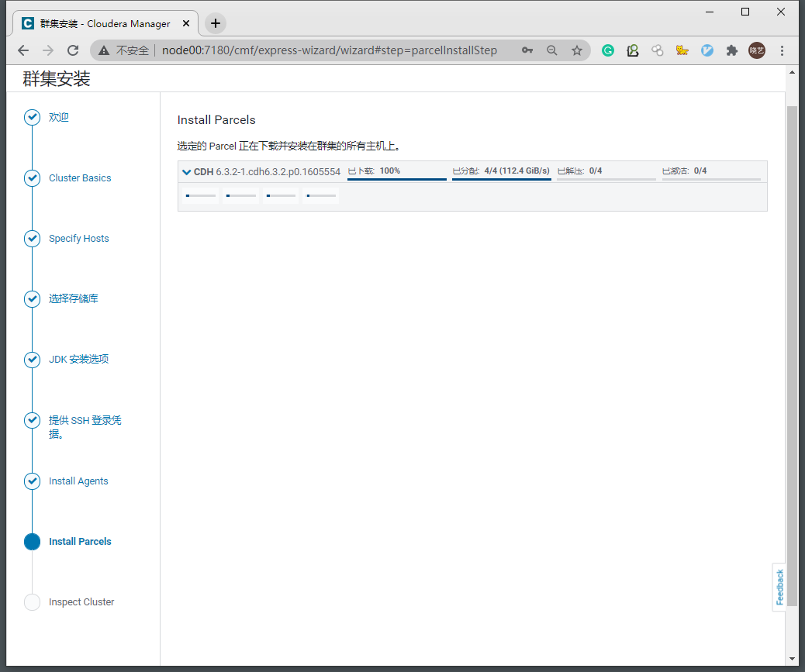The image size is (805, 672).
Task: Click the 欢迎 step check circle
Action: [33, 118]
